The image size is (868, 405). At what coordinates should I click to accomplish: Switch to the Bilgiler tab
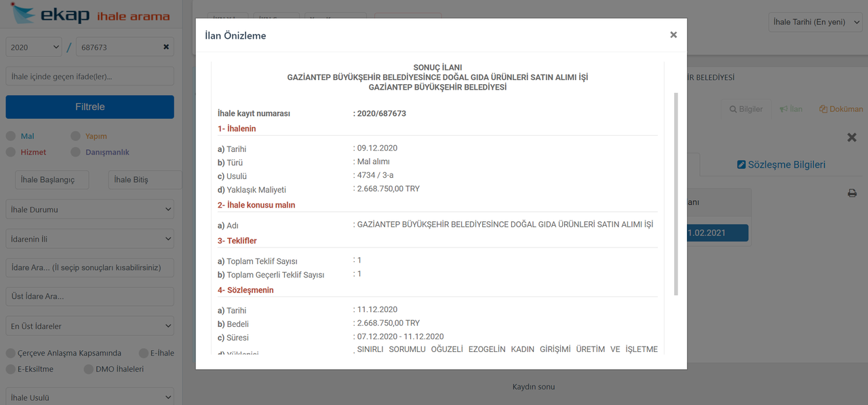click(745, 109)
